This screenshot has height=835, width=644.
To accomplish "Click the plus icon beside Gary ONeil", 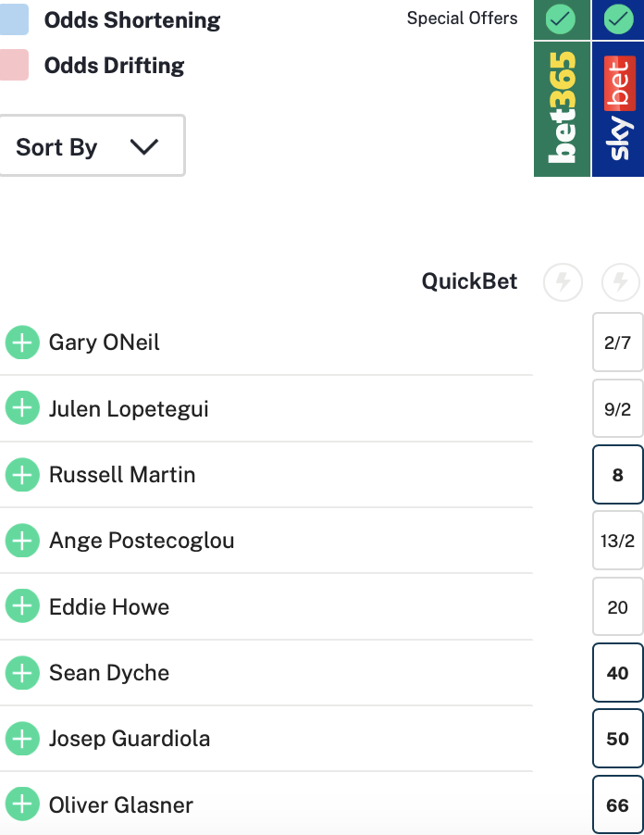I will pyautogui.click(x=22, y=342).
